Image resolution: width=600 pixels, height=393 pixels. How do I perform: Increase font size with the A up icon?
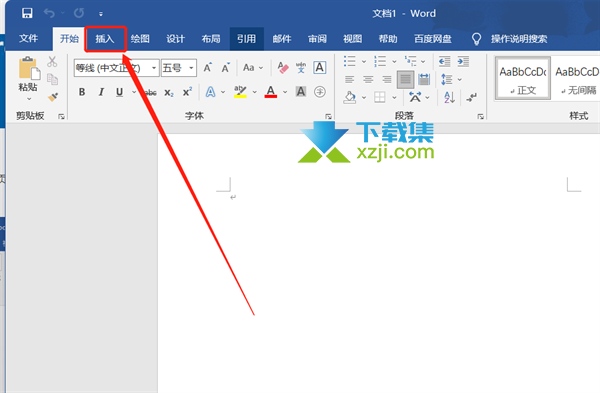[207, 68]
